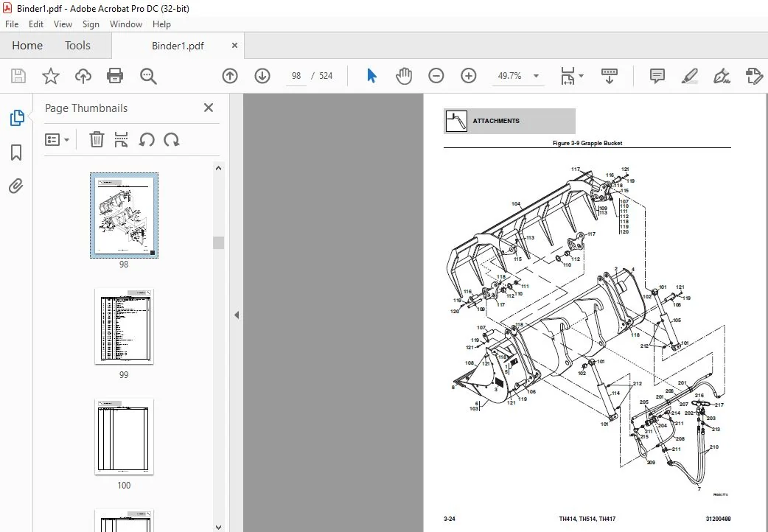
Task: Select page 100 thumbnail
Action: tap(124, 436)
